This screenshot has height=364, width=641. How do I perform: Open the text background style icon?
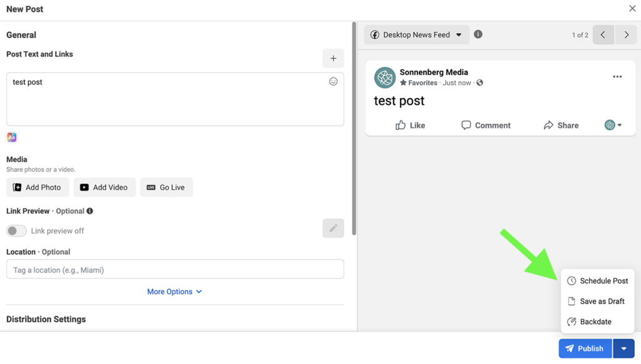[x=12, y=137]
